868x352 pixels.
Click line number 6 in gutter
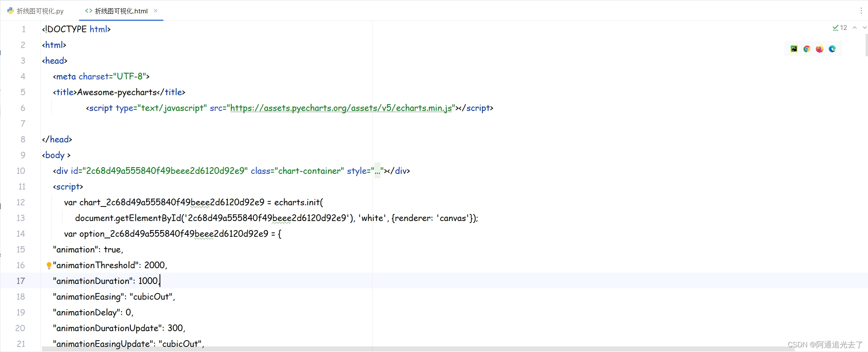pos(23,108)
